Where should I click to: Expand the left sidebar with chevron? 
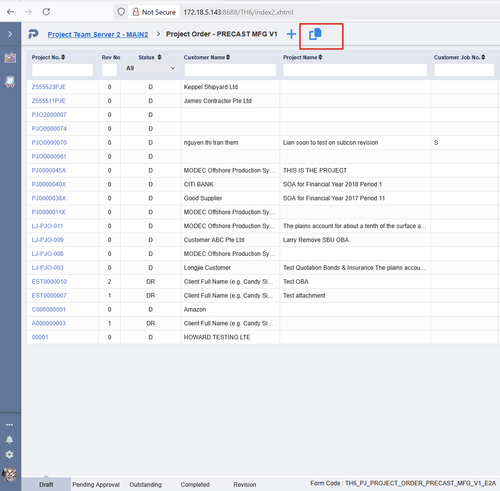10,34
